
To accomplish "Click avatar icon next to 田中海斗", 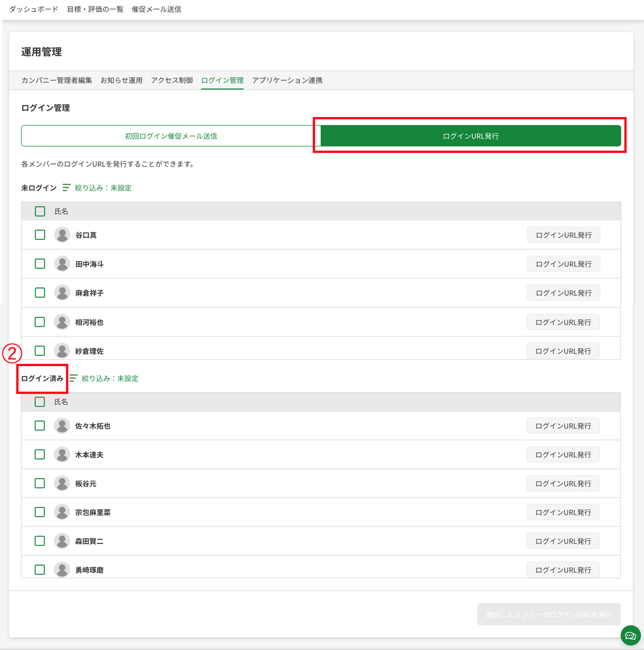I will coord(62,264).
